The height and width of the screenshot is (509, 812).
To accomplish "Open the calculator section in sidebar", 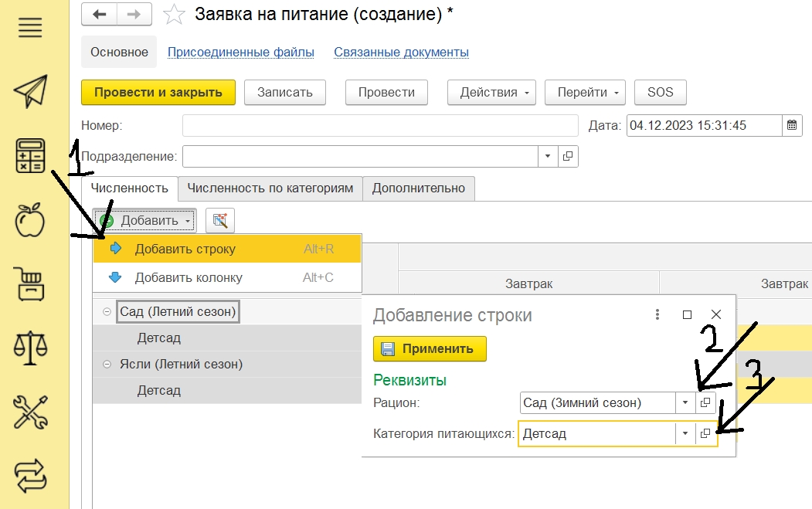I will pyautogui.click(x=31, y=157).
